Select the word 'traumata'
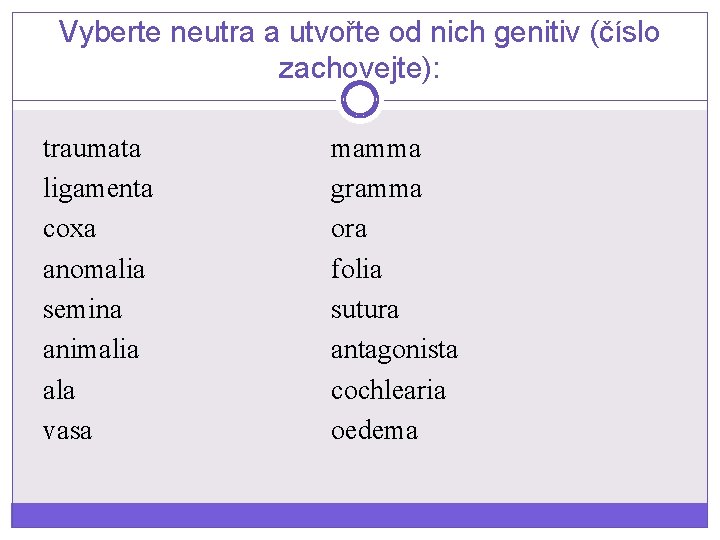Image resolution: width=720 pixels, height=540 pixels. coord(92,149)
